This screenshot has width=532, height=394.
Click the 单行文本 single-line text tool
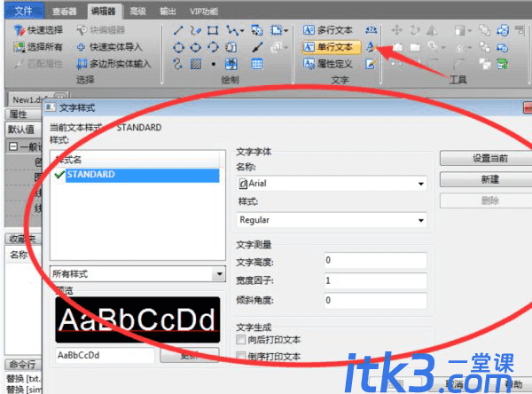pos(331,47)
